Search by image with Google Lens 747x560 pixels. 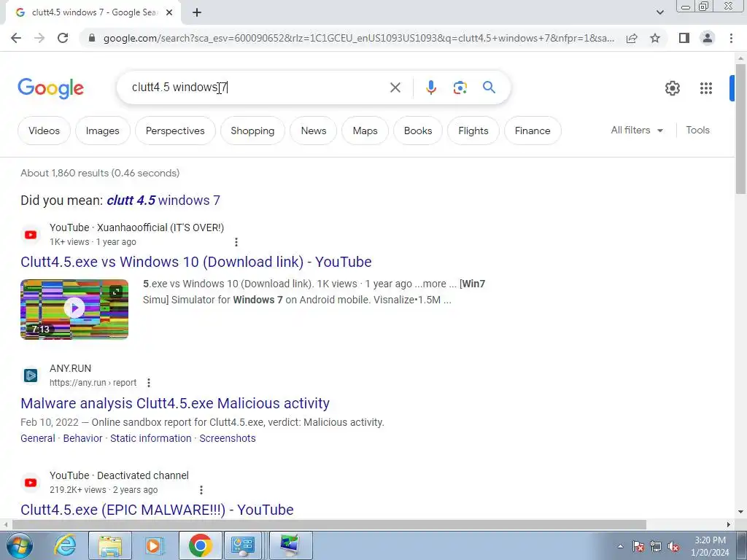point(460,87)
